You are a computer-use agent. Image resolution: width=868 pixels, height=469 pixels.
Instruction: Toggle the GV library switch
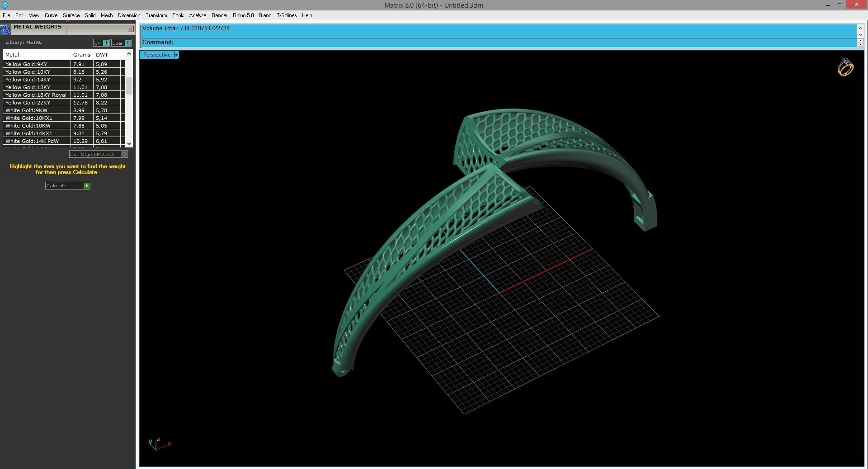(101, 43)
